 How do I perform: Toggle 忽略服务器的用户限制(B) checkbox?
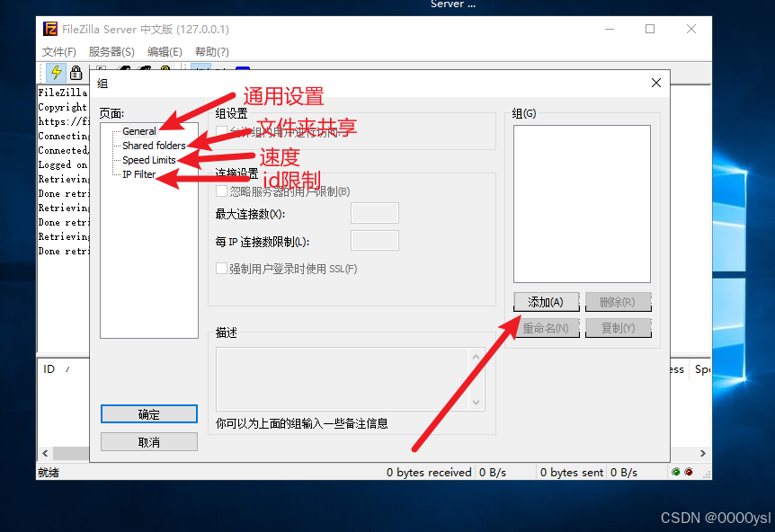coord(221,191)
